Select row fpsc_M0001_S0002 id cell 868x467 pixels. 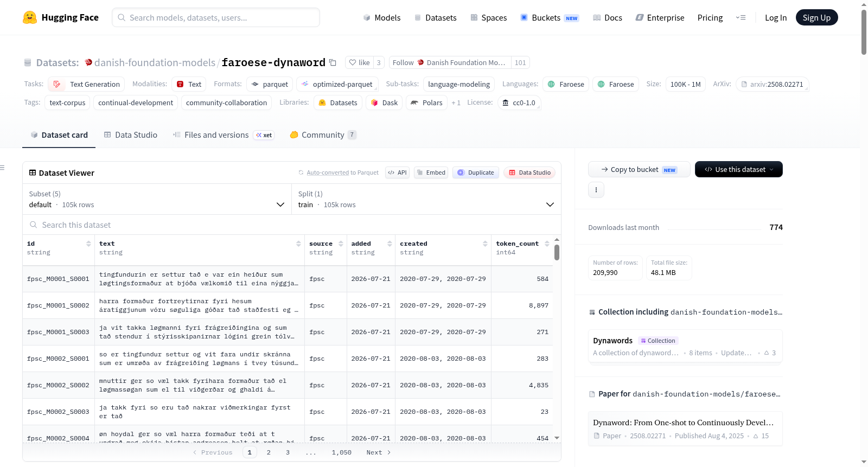pos(58,305)
